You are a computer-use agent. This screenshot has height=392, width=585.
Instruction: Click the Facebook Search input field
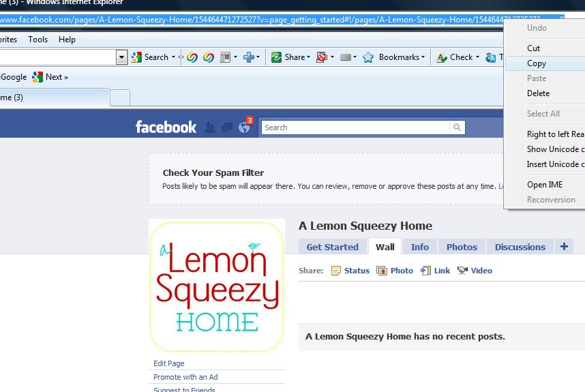pyautogui.click(x=355, y=127)
